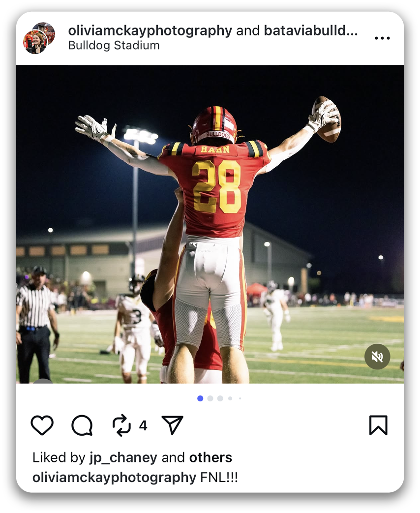Click the overlapping profile avatars
The image size is (420, 513).
point(39,38)
